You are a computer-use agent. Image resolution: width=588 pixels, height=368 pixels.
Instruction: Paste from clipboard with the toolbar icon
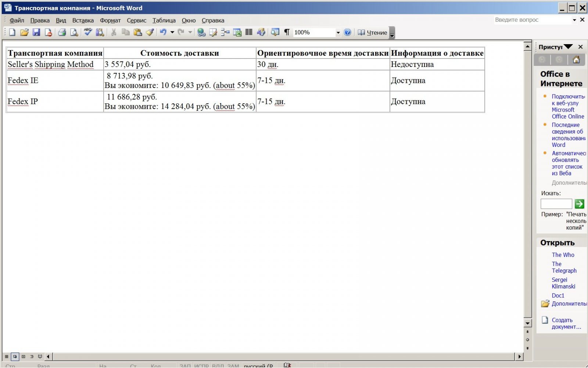click(138, 32)
